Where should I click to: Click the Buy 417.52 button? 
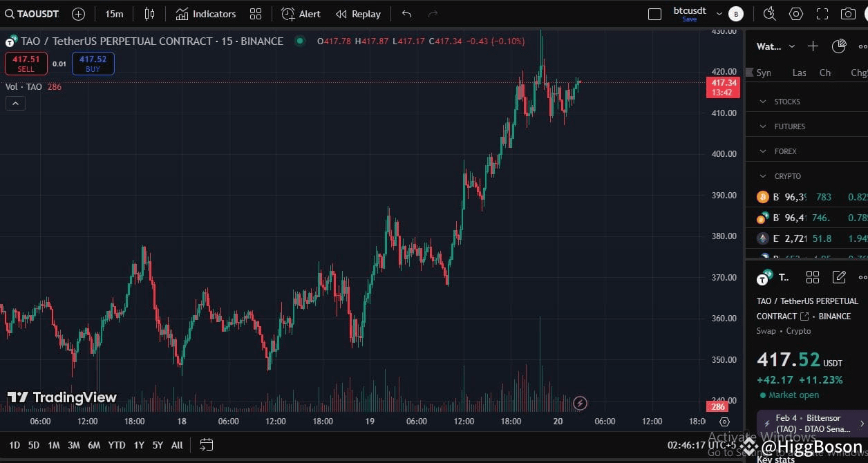[93, 63]
